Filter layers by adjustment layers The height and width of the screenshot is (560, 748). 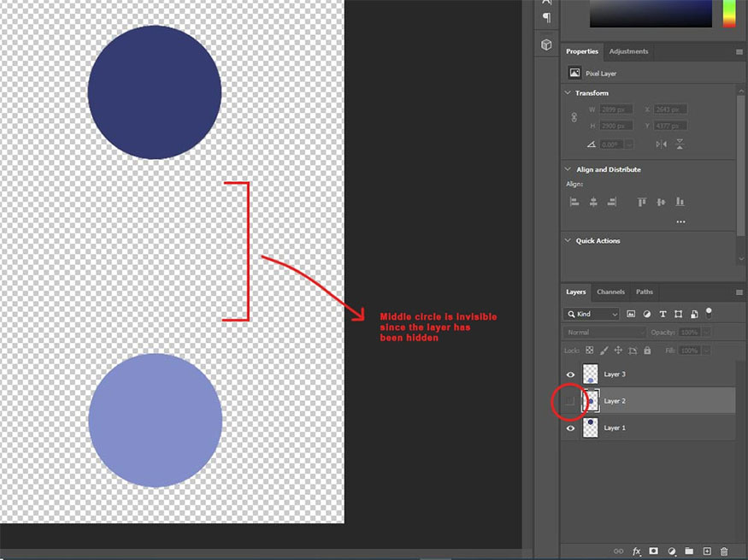click(x=647, y=314)
